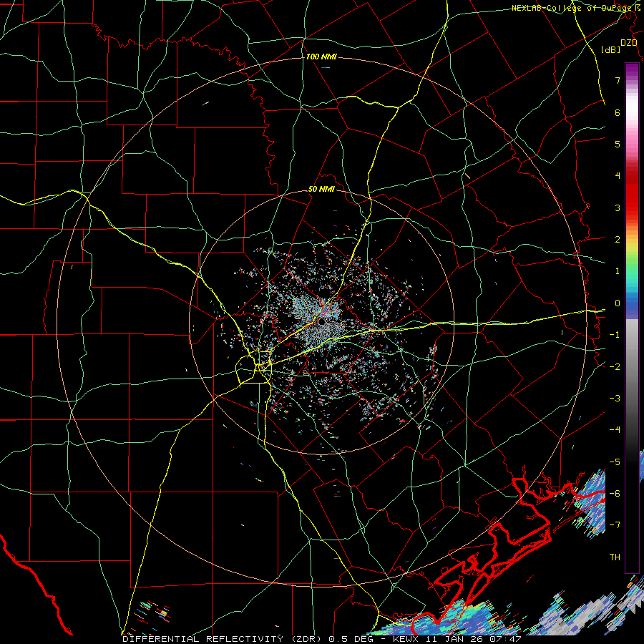Click the 2 value on the color scale
The height and width of the screenshot is (644, 644).
pos(618,240)
